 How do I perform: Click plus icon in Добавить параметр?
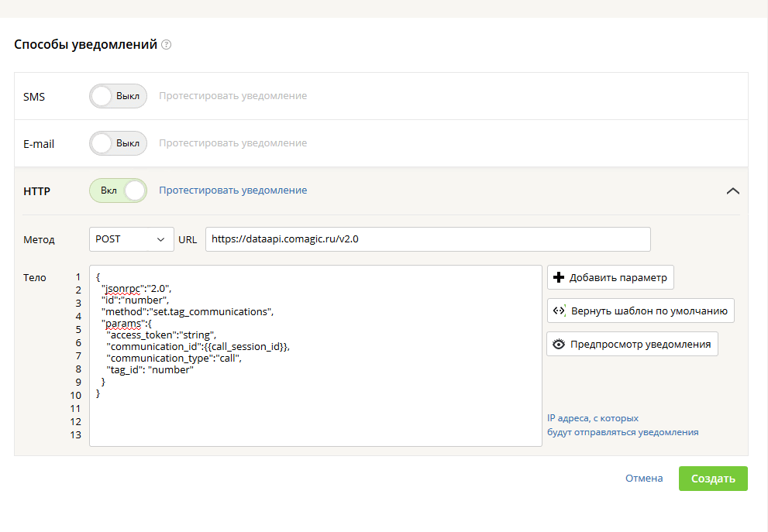click(x=558, y=277)
